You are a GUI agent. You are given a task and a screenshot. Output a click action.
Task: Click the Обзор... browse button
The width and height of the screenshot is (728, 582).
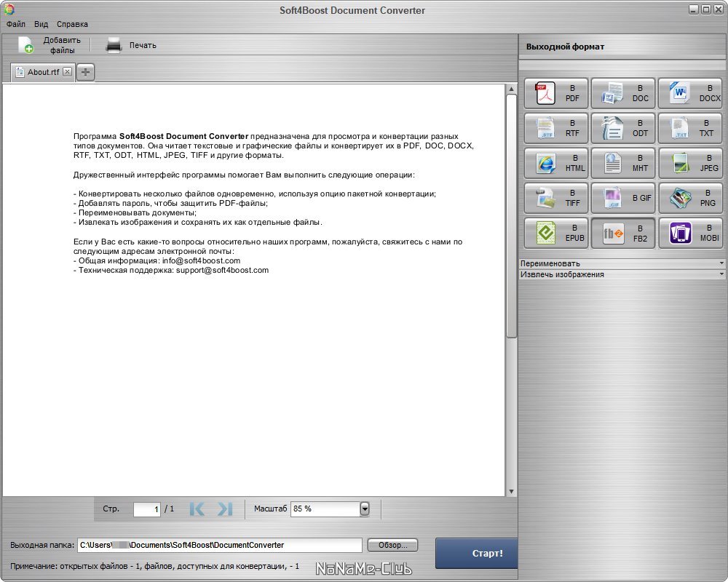tap(392, 545)
